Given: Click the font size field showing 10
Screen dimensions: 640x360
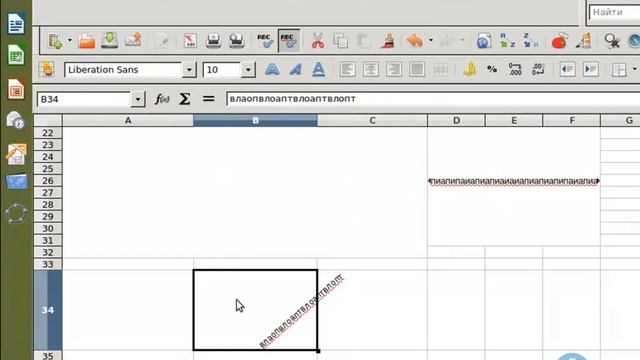Looking at the screenshot, I should point(222,70).
